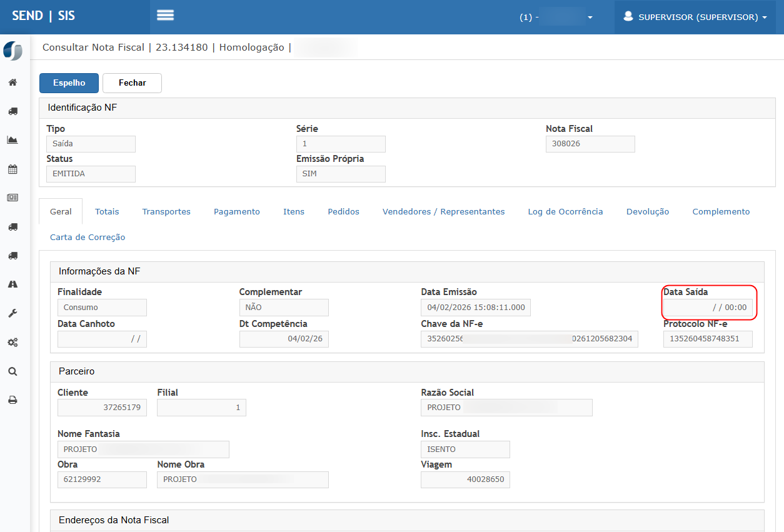
Task: Click the road icon in sidebar
Action: (x=13, y=284)
